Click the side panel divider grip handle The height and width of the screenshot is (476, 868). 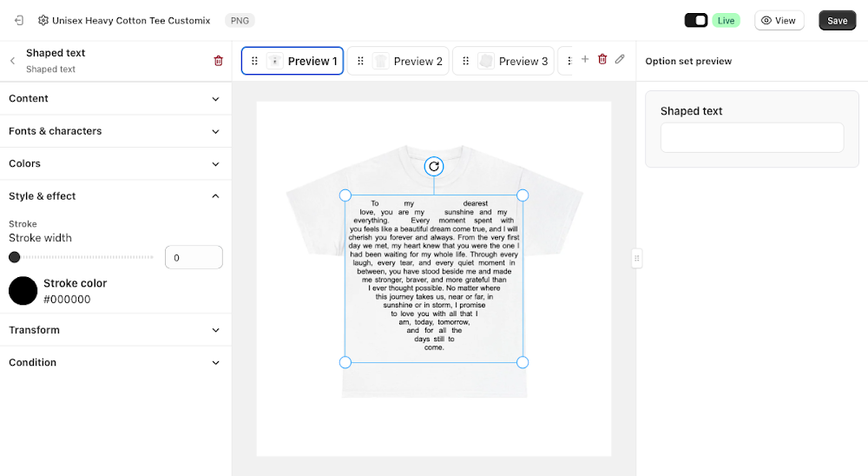[x=636, y=258]
